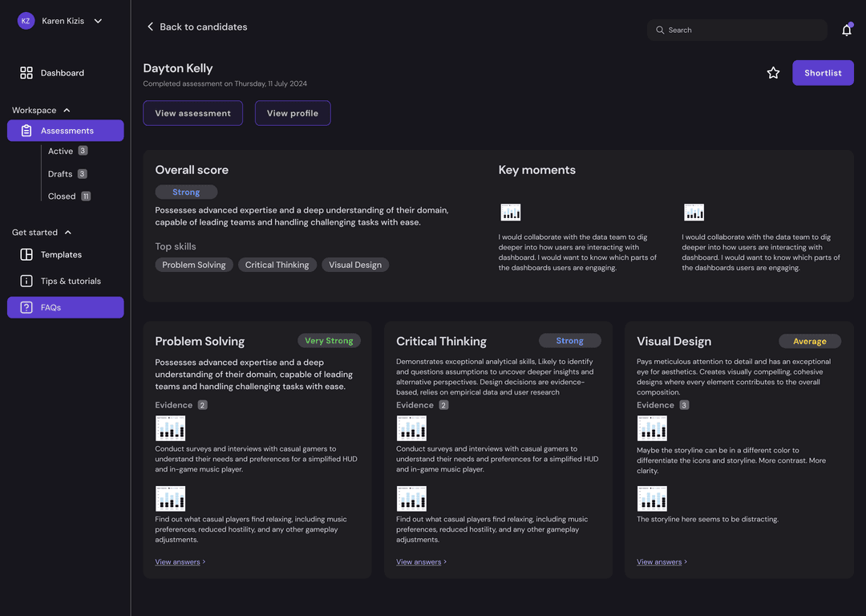Image resolution: width=866 pixels, height=616 pixels.
Task: Click the Tips & tutorials info icon
Action: (x=26, y=282)
